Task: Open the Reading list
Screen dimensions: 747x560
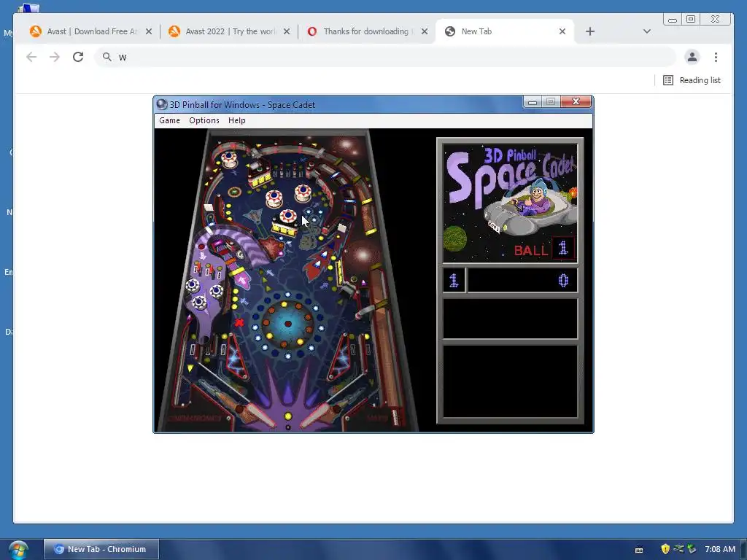Action: pos(692,80)
